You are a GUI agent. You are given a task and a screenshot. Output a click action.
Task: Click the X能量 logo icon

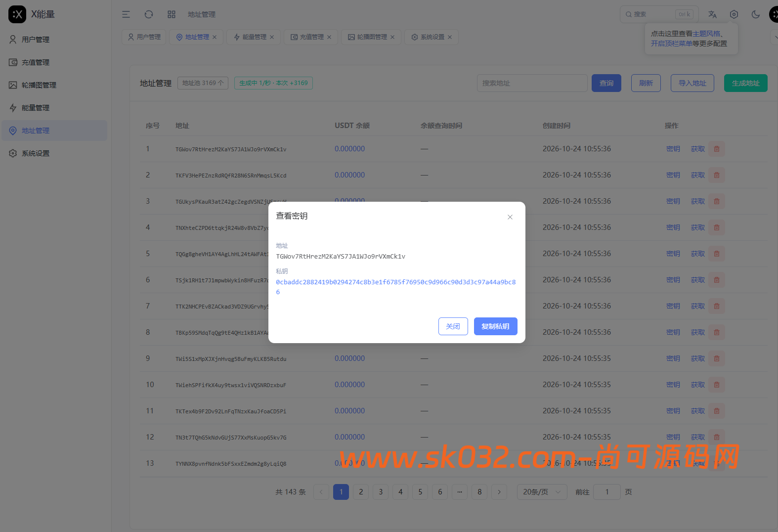pyautogui.click(x=17, y=14)
